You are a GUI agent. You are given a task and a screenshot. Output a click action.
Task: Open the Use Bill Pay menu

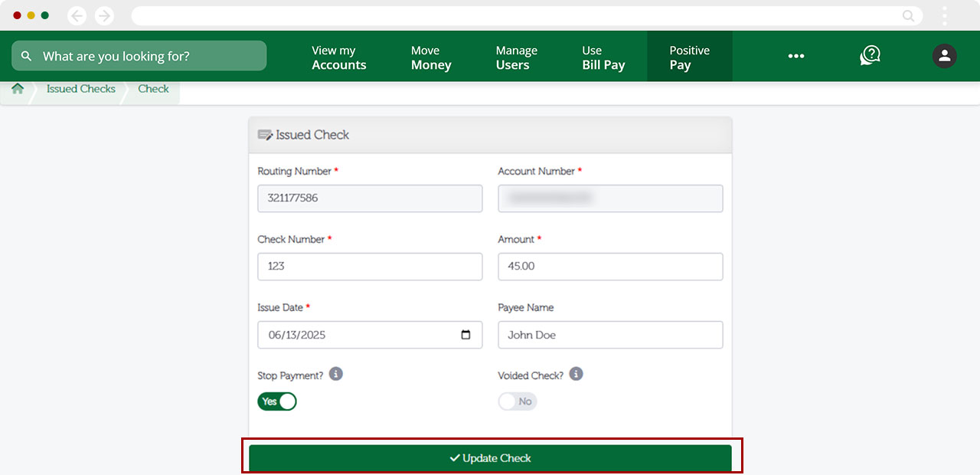pyautogui.click(x=603, y=57)
